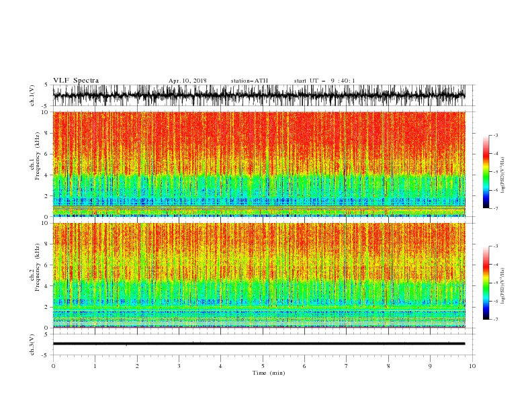This screenshot has height=411, width=532.
Task: Click the ch.2 frequency tick label "6"
Action: [46, 265]
